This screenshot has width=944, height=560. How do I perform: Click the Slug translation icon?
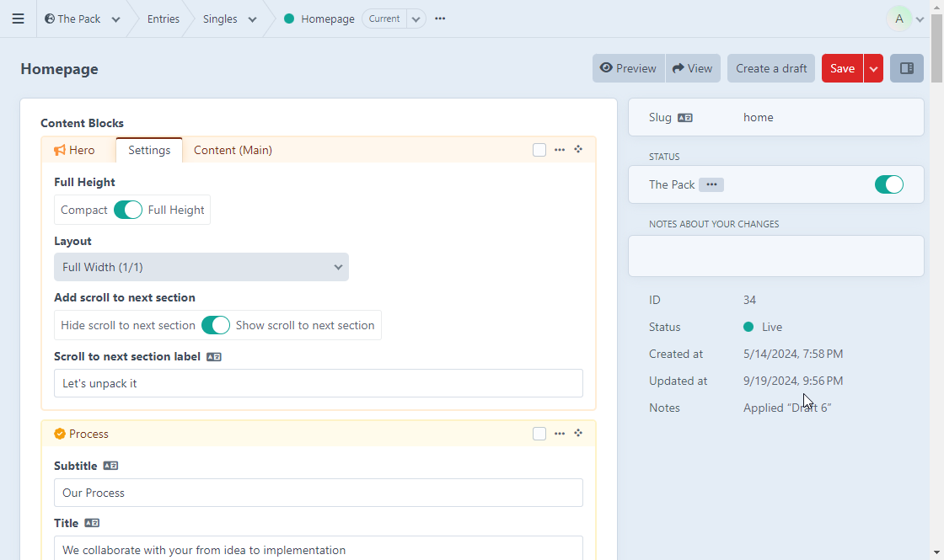point(684,118)
